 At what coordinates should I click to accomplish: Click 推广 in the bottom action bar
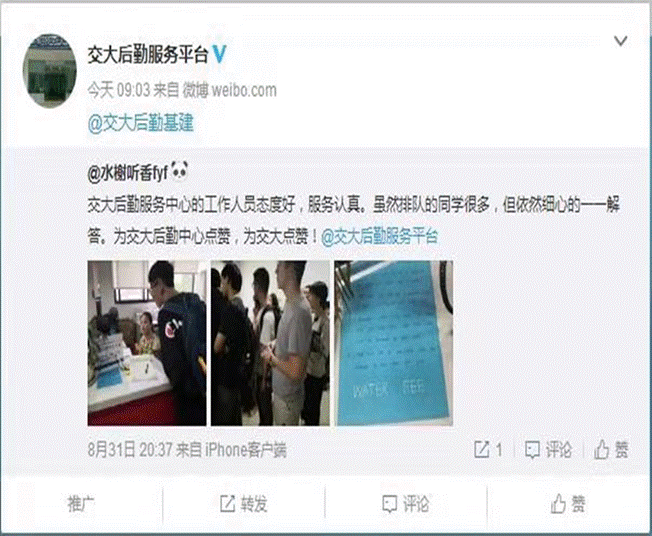coord(81,504)
